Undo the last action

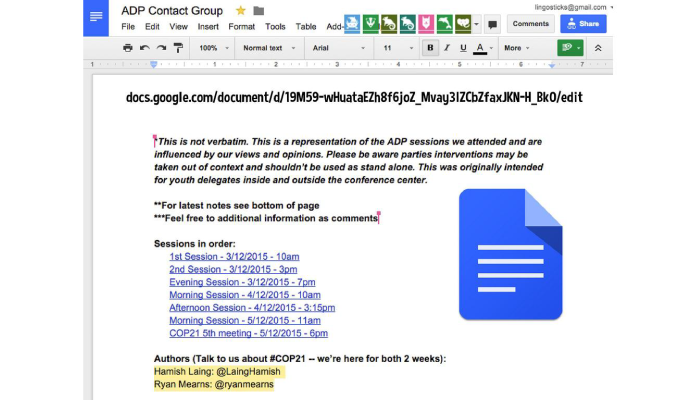pyautogui.click(x=145, y=48)
